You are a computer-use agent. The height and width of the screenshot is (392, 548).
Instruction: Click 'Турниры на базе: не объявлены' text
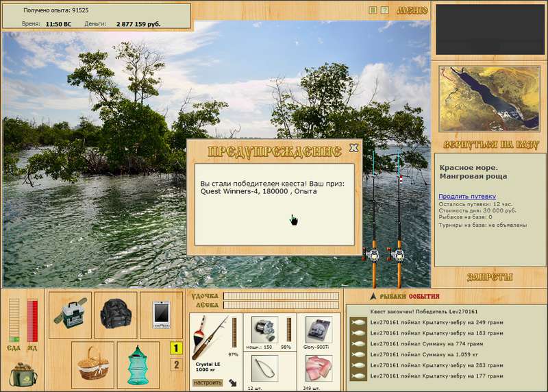click(483, 225)
